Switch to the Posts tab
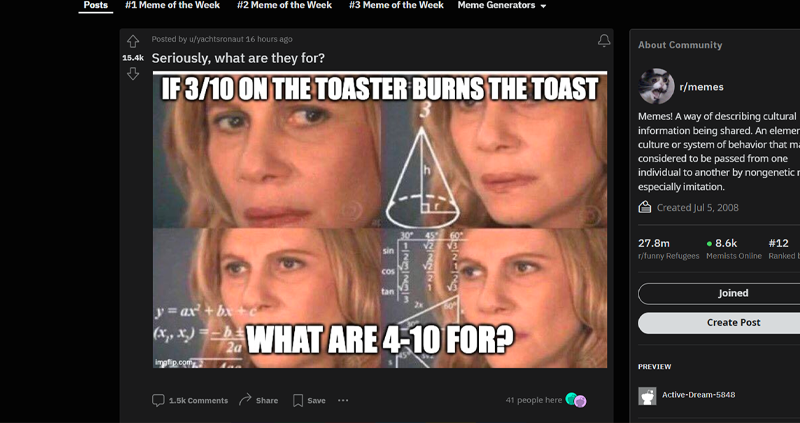This screenshot has height=423, width=800. coord(96,6)
